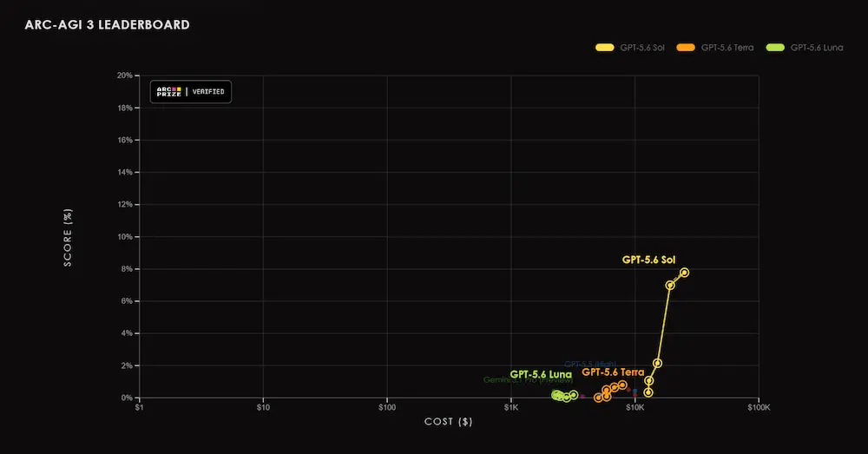This screenshot has width=868, height=454.
Task: Click the 12% score tick label
Action: tap(124, 204)
